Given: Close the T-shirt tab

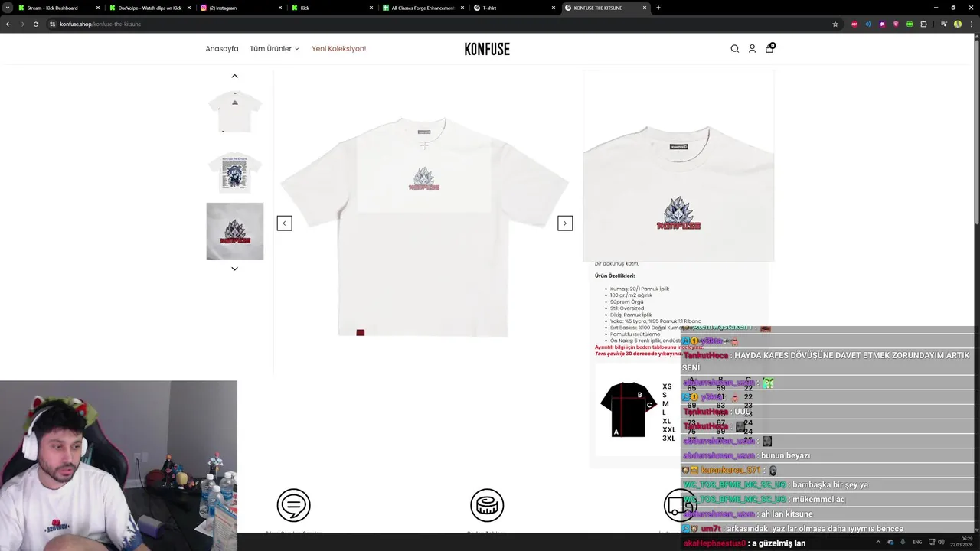Looking at the screenshot, I should click(x=554, y=8).
